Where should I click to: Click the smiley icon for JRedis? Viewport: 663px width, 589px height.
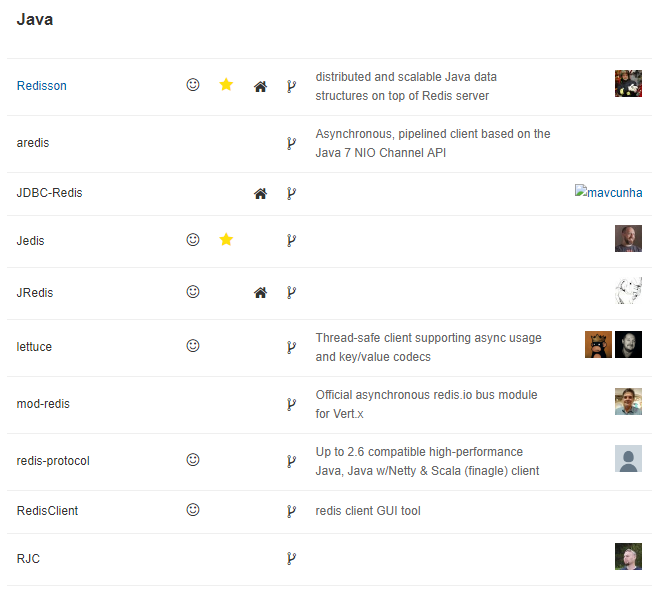[193, 292]
